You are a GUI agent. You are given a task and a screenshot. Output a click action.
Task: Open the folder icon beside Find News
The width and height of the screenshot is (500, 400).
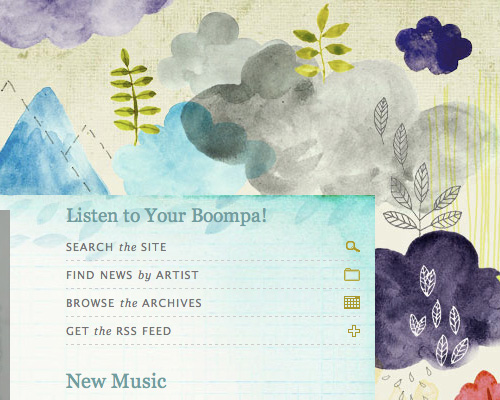[352, 275]
